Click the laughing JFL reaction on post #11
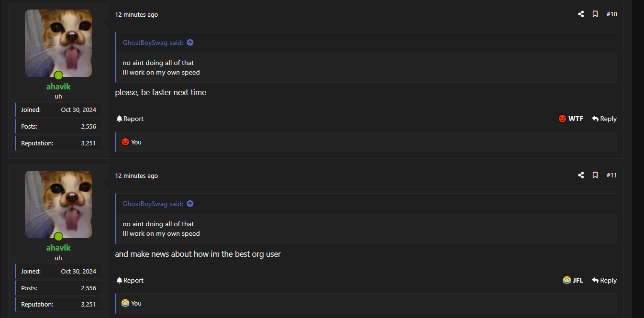 (573, 280)
